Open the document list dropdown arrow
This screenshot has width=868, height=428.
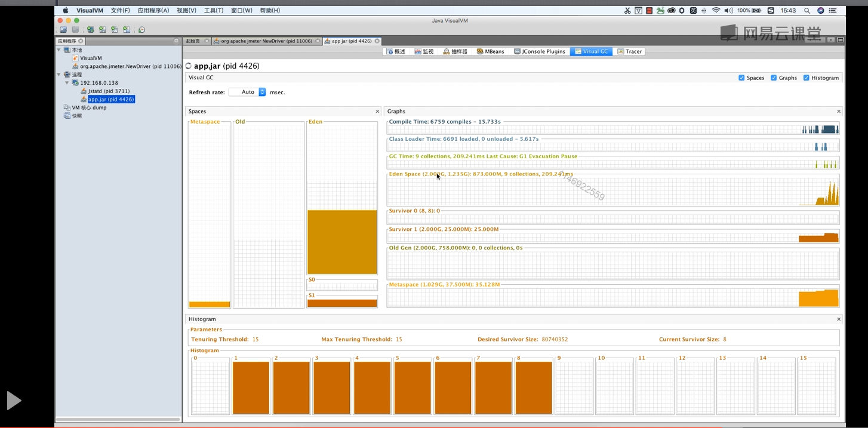(x=831, y=40)
